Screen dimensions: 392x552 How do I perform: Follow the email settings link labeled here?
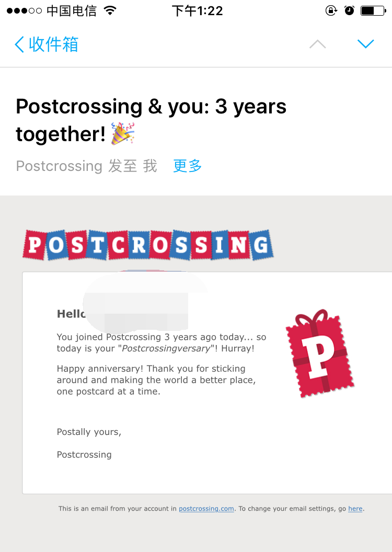coord(355,508)
